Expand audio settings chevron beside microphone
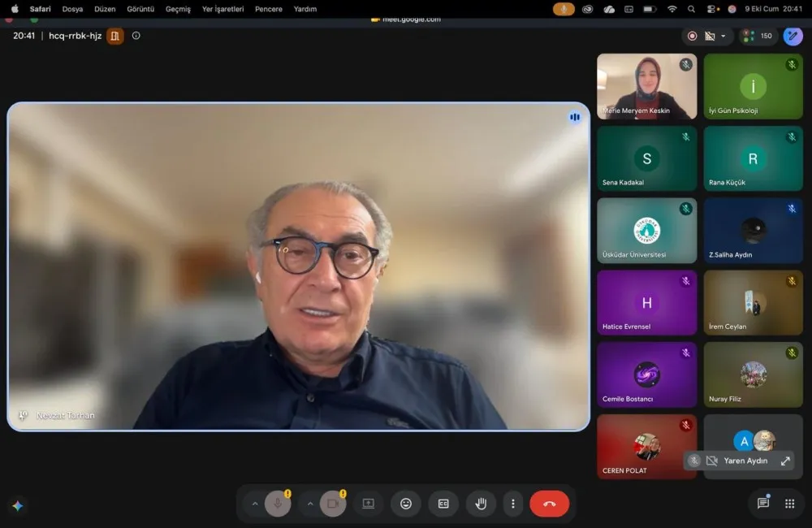 pos(255,504)
